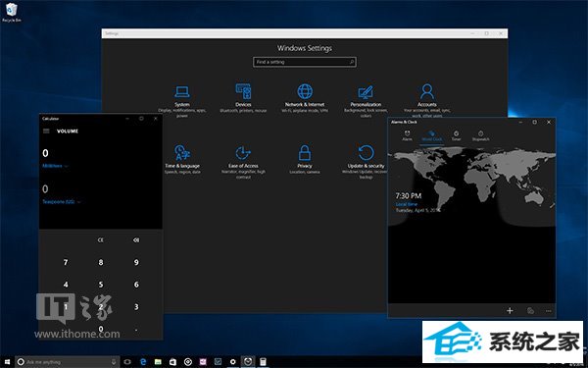Viewport: 588px width, 368px height.
Task: Click the Cortana Ask me anything box
Action: [68, 362]
